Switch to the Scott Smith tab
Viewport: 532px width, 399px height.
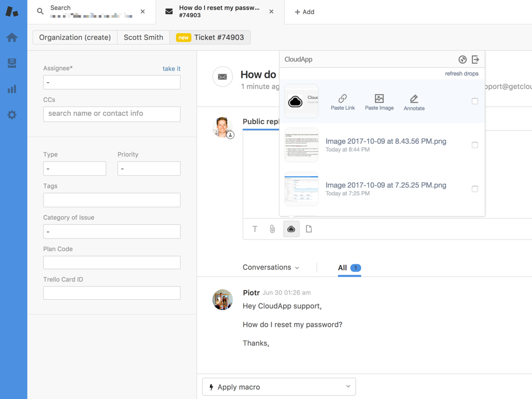pos(143,37)
